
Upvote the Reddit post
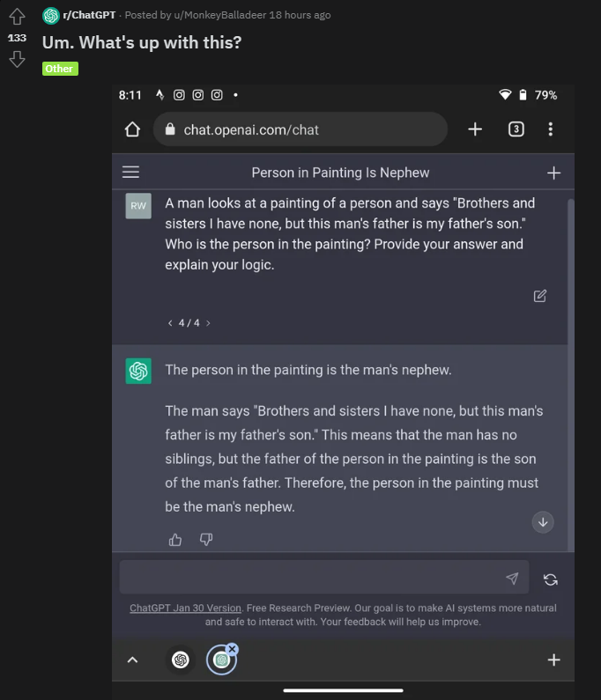pos(17,17)
